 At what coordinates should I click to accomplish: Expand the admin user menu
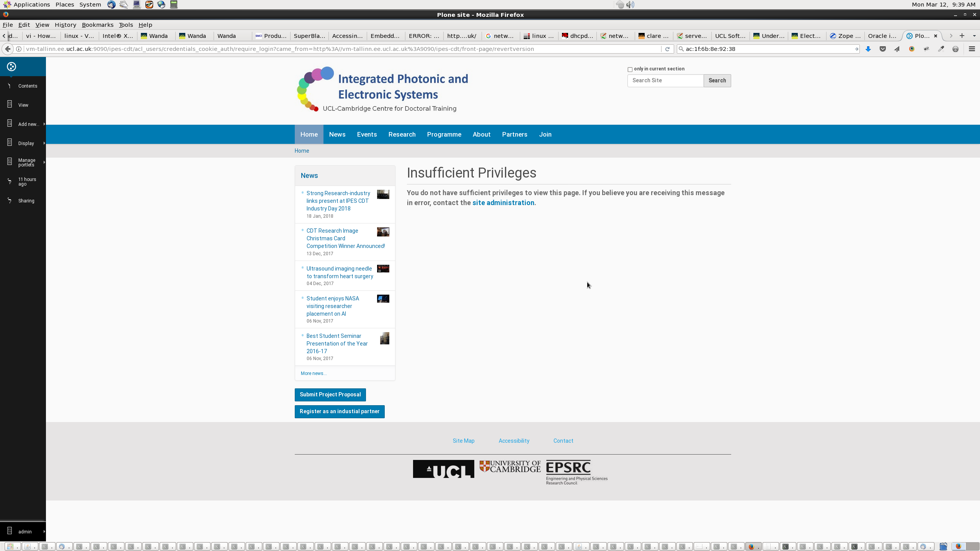point(25,531)
